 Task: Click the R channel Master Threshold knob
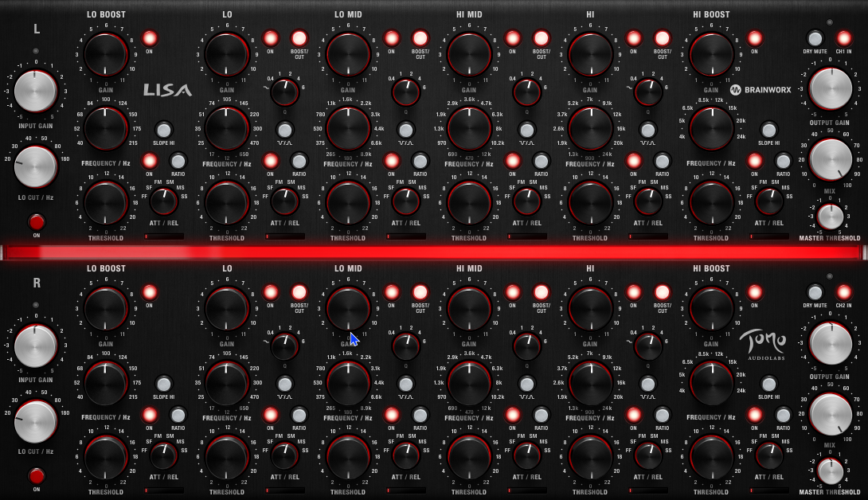point(831,471)
